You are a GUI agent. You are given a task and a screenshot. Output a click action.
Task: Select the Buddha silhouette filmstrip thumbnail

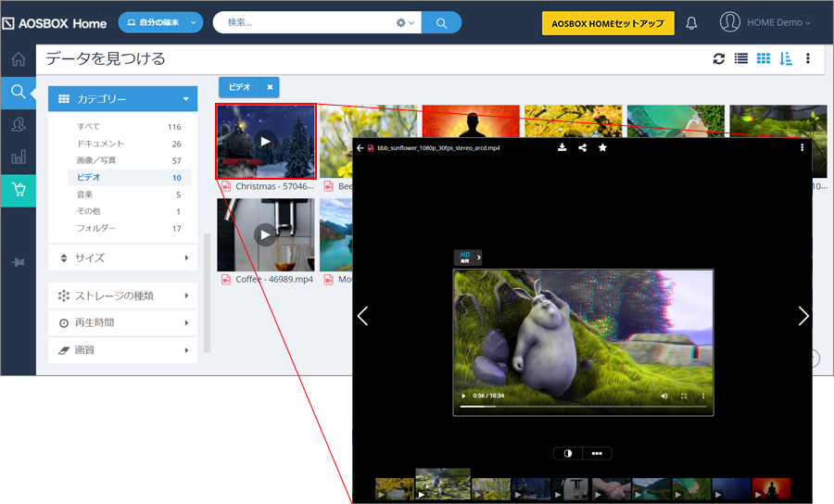[x=771, y=489]
